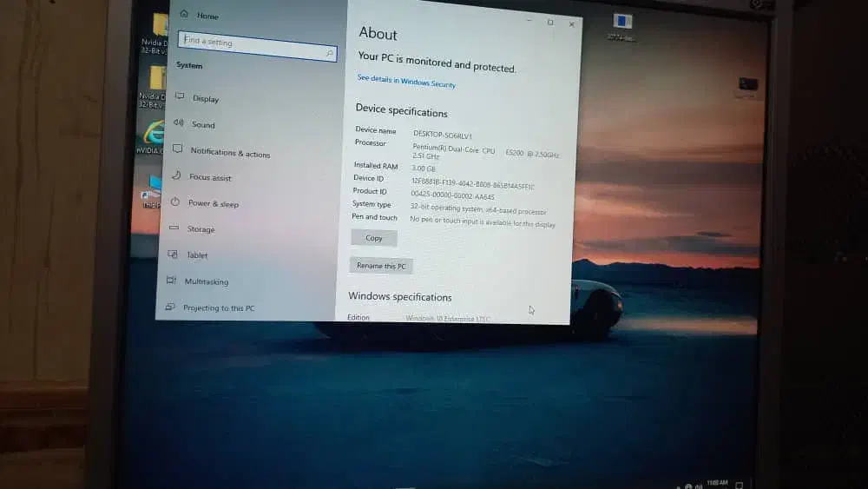Select the Multitasking label
Viewport: 868px width, 489px height.
pyautogui.click(x=207, y=281)
